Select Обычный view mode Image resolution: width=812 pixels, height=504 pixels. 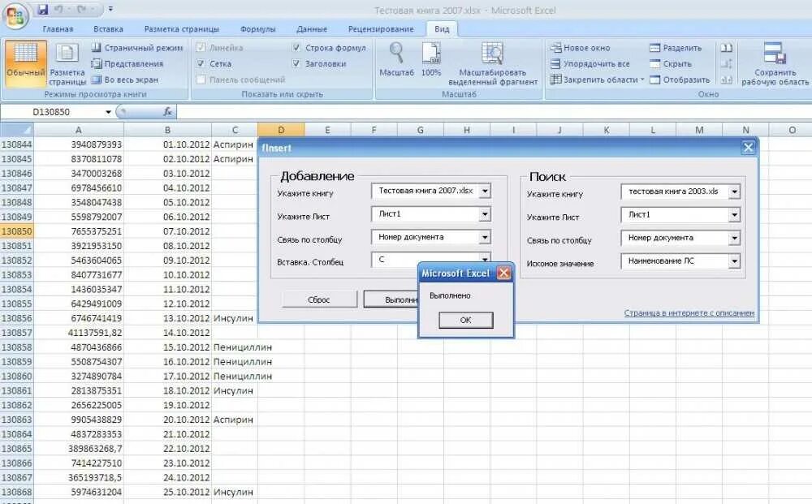[25, 63]
